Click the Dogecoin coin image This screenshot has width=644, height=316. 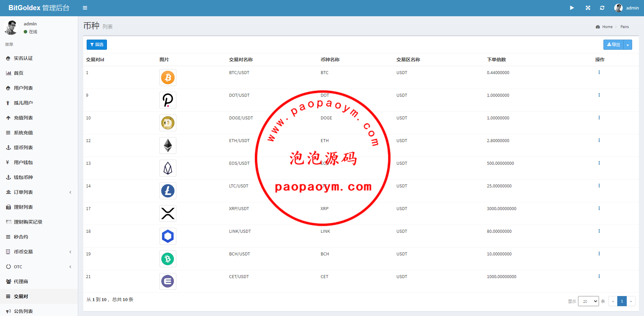click(x=168, y=123)
